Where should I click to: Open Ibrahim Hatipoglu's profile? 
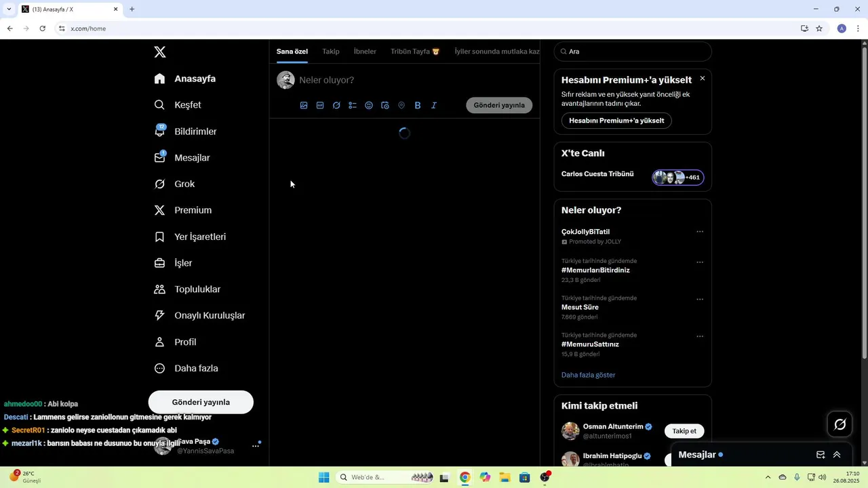(x=612, y=456)
